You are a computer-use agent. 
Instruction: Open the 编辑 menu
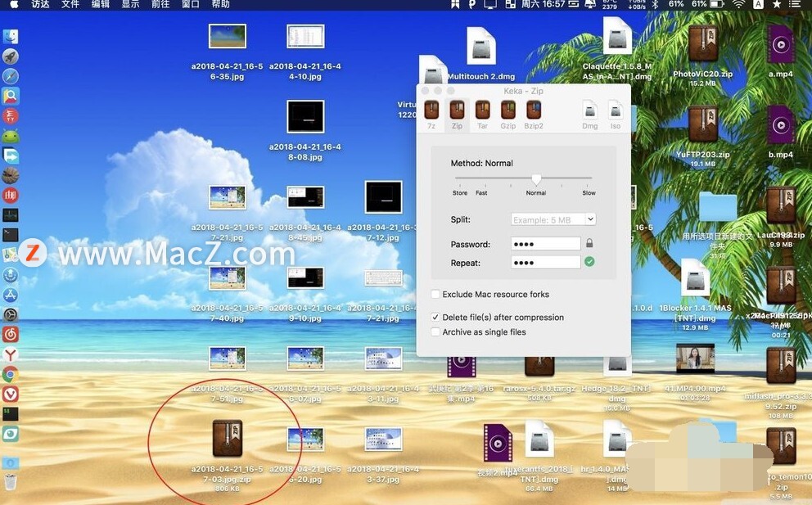tap(100, 4)
